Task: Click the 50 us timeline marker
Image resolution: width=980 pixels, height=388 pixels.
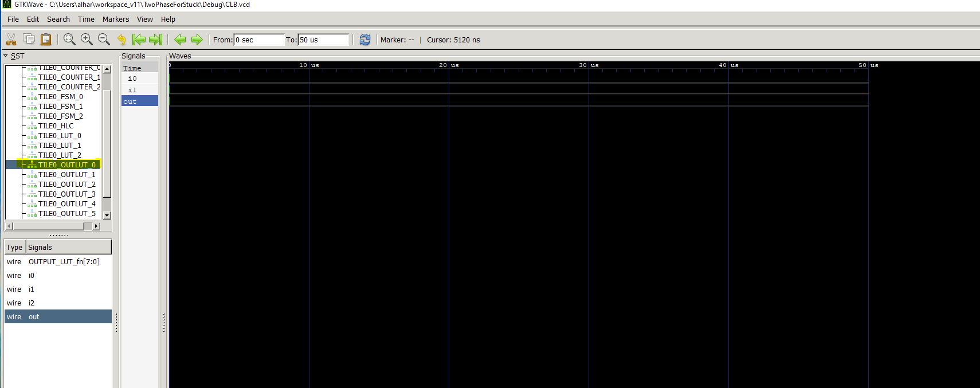Action: coord(868,65)
